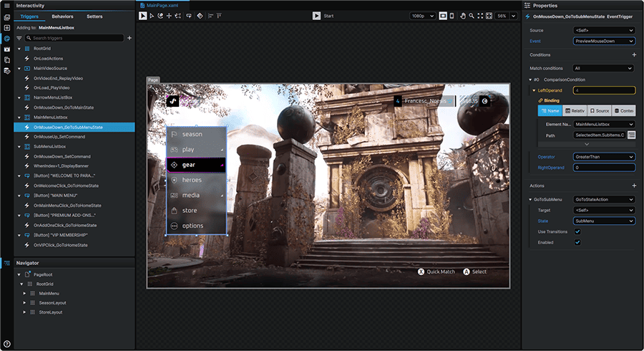Collapse the GoToSubMenu action expander
The width and height of the screenshot is (644, 351).
point(530,199)
